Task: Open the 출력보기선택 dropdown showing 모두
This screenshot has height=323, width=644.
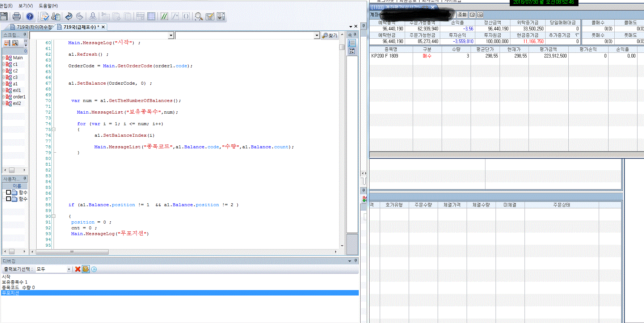Action: click(69, 269)
